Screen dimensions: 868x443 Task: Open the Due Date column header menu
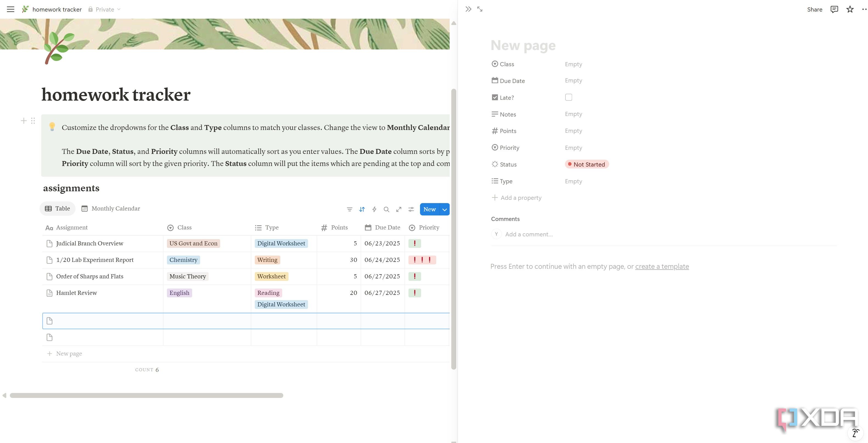[x=382, y=227]
